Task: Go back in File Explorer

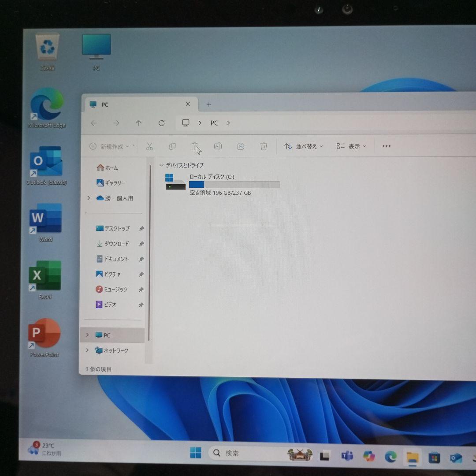Action: [94, 123]
